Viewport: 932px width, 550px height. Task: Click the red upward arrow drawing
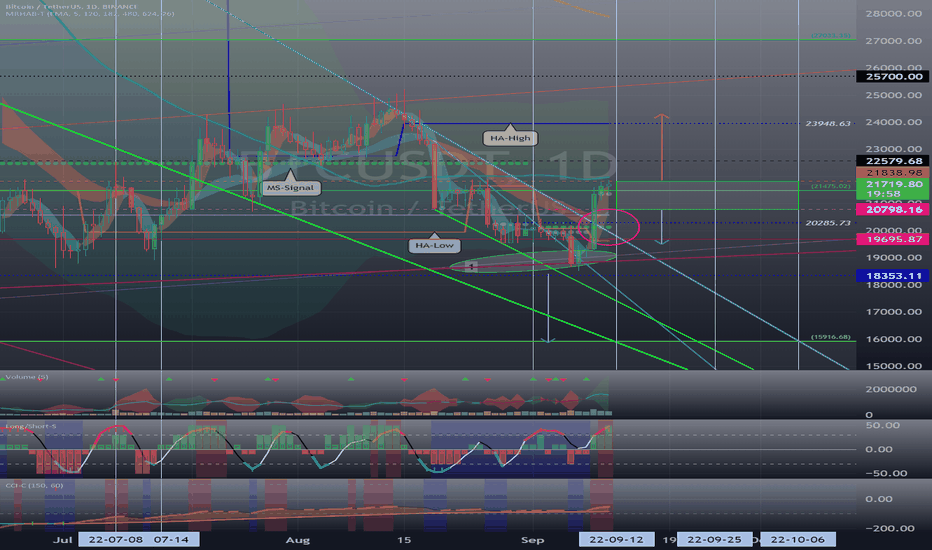click(x=662, y=147)
